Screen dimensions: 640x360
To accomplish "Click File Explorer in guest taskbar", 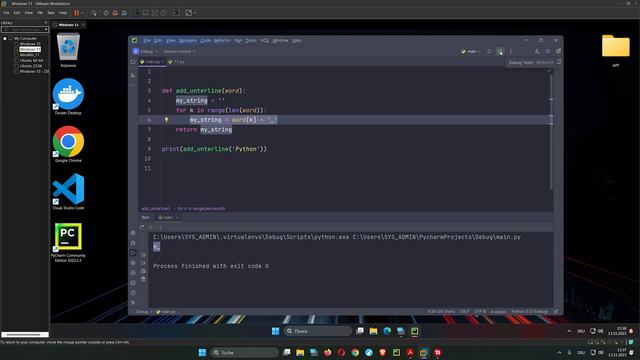I will coord(373,331).
